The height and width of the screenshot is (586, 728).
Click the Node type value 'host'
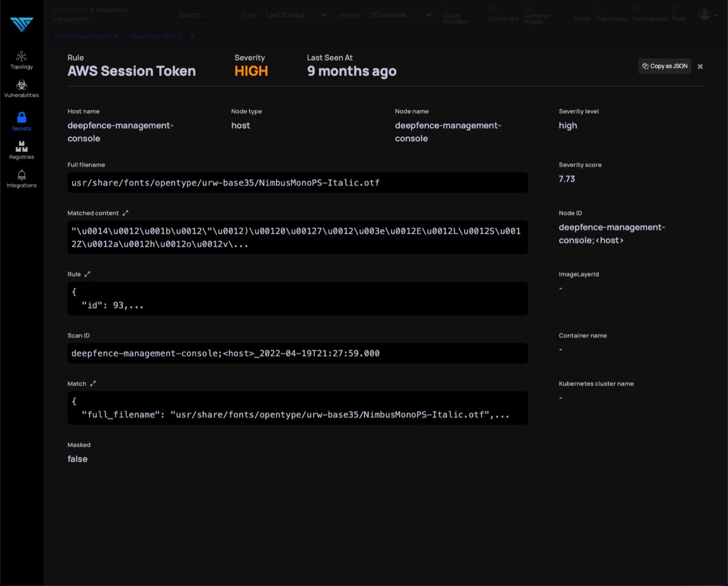pyautogui.click(x=240, y=126)
